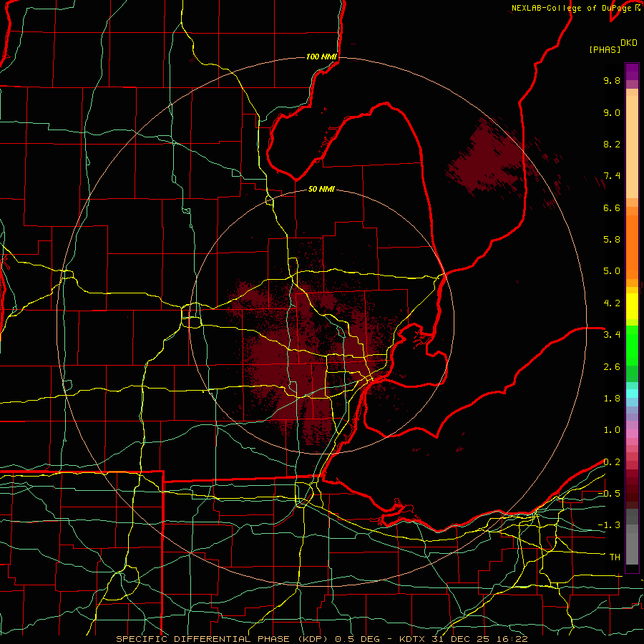The image size is (644, 644).
Task: Click the 7.4 scale value
Action: [x=612, y=176]
